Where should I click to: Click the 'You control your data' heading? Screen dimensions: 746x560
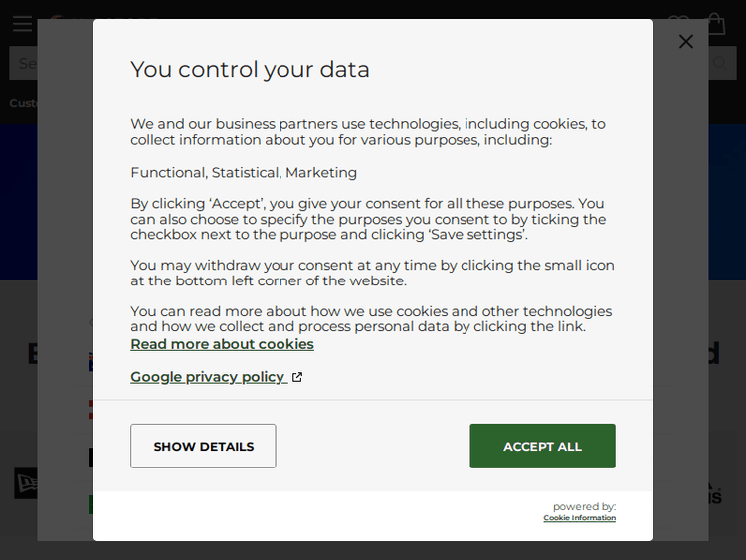(x=250, y=69)
